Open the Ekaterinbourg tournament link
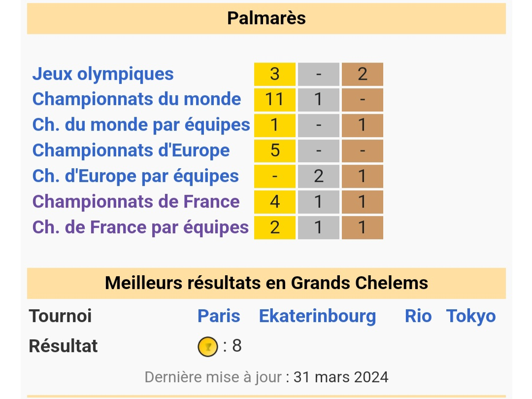This screenshot has height=399, width=532. pyautogui.click(x=317, y=316)
